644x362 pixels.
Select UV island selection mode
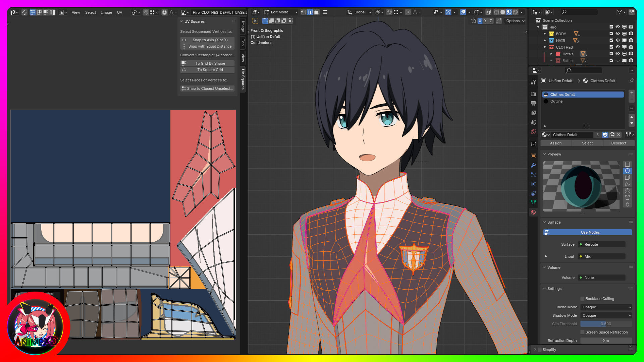point(52,12)
